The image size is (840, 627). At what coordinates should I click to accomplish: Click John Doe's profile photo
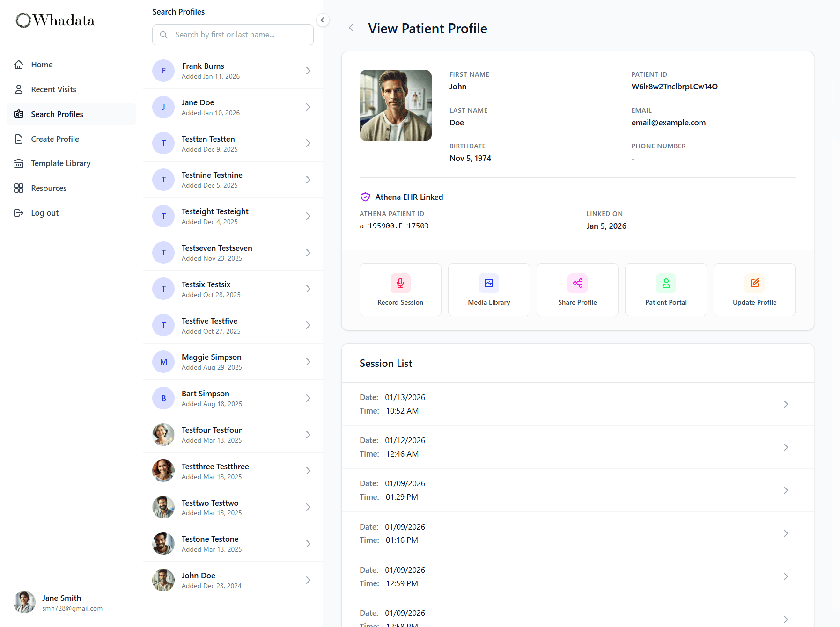[396, 105]
